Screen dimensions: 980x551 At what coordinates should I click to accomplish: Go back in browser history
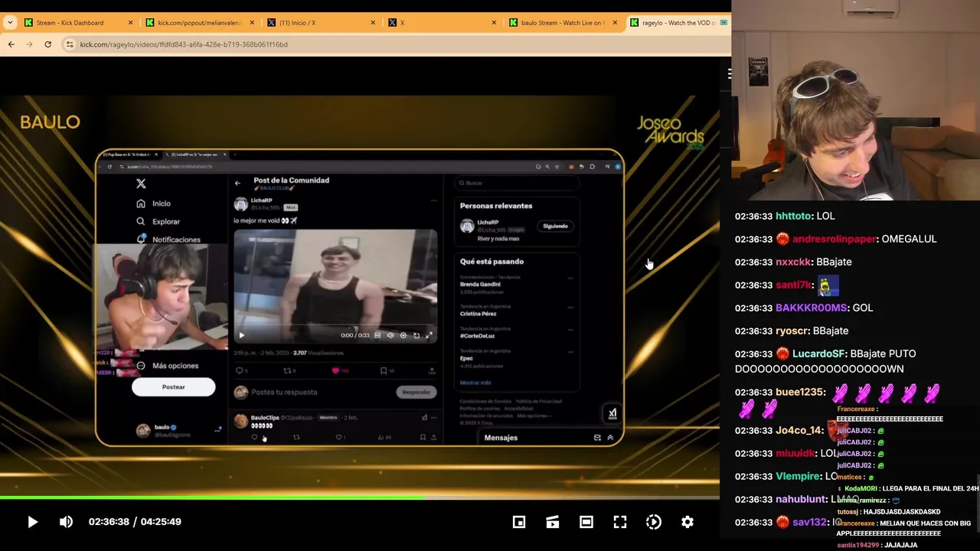[11, 44]
